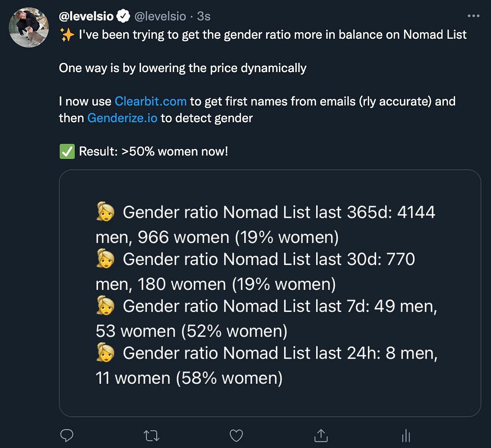The height and width of the screenshot is (448, 491).
Task: Click the verified badge next to @levelsio
Action: tap(123, 17)
